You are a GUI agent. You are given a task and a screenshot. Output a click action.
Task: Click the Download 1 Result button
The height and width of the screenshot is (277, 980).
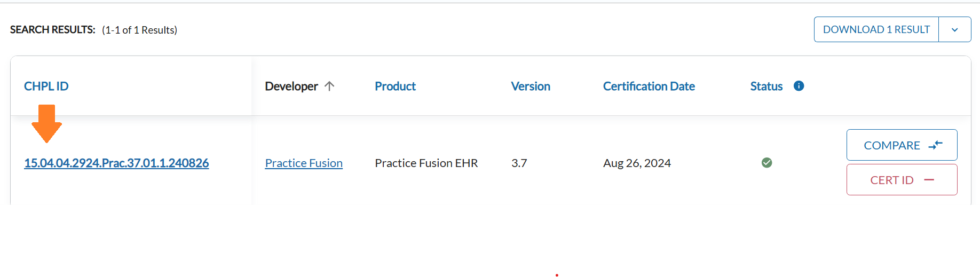[x=876, y=29]
